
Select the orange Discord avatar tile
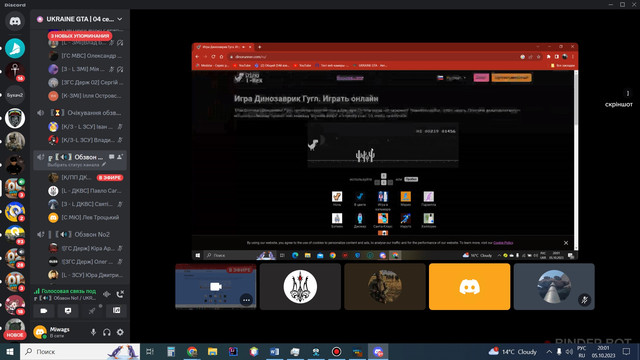tap(469, 287)
